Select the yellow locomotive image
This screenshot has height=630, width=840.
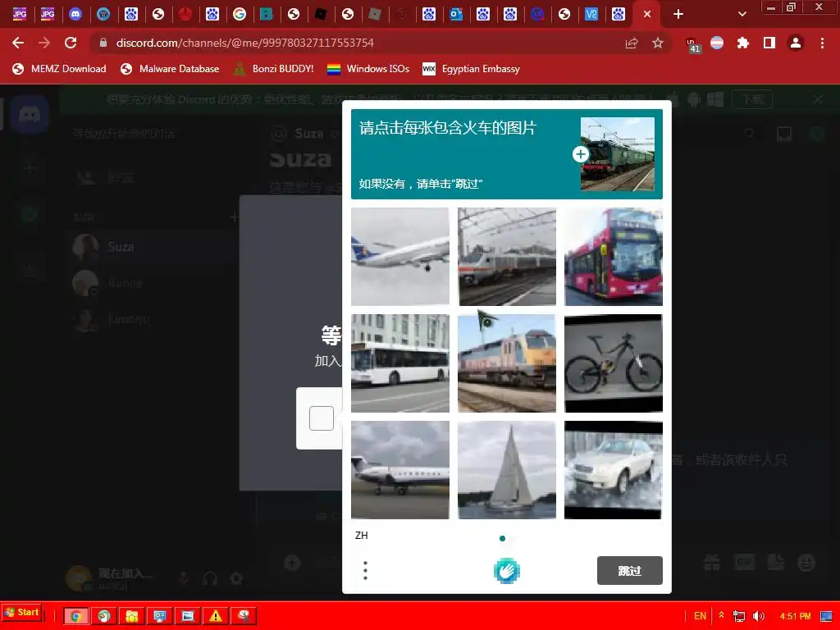coord(507,363)
